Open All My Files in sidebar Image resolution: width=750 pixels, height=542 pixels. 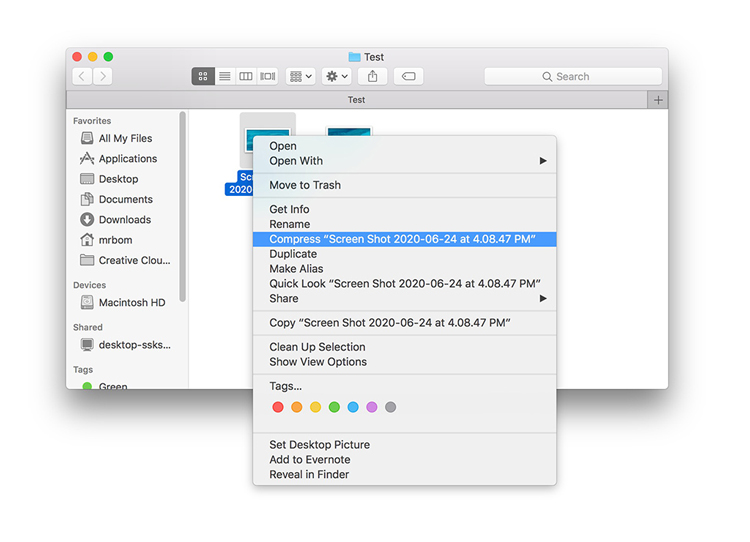pyautogui.click(x=125, y=138)
